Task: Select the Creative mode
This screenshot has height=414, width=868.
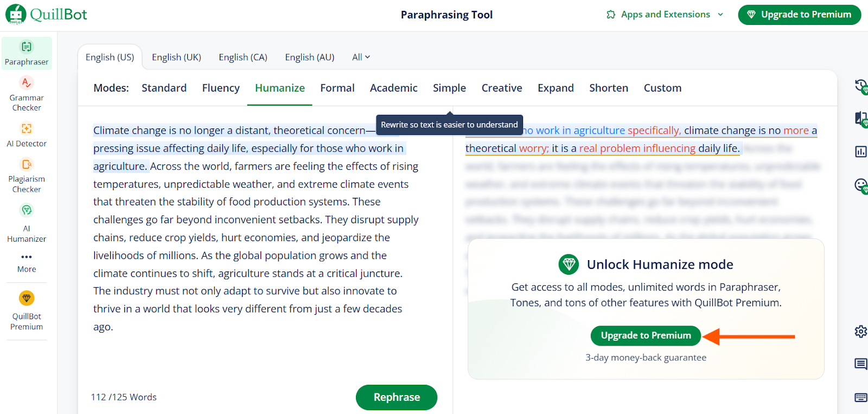Action: [x=502, y=88]
